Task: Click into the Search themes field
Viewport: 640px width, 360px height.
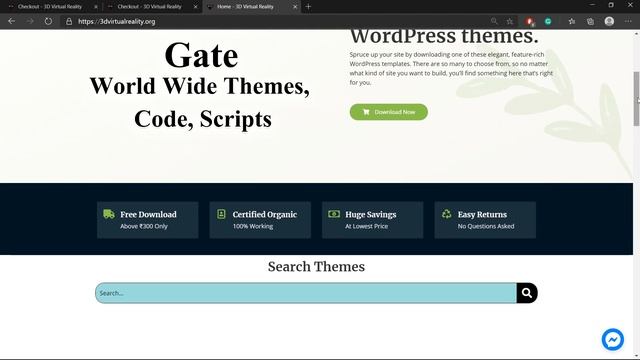Action: pyautogui.click(x=306, y=293)
